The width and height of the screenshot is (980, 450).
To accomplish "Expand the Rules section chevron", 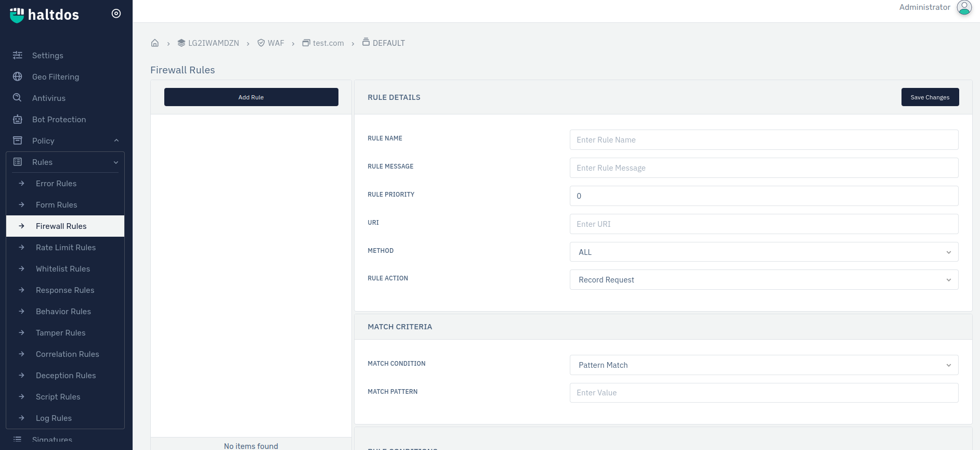I will (116, 162).
